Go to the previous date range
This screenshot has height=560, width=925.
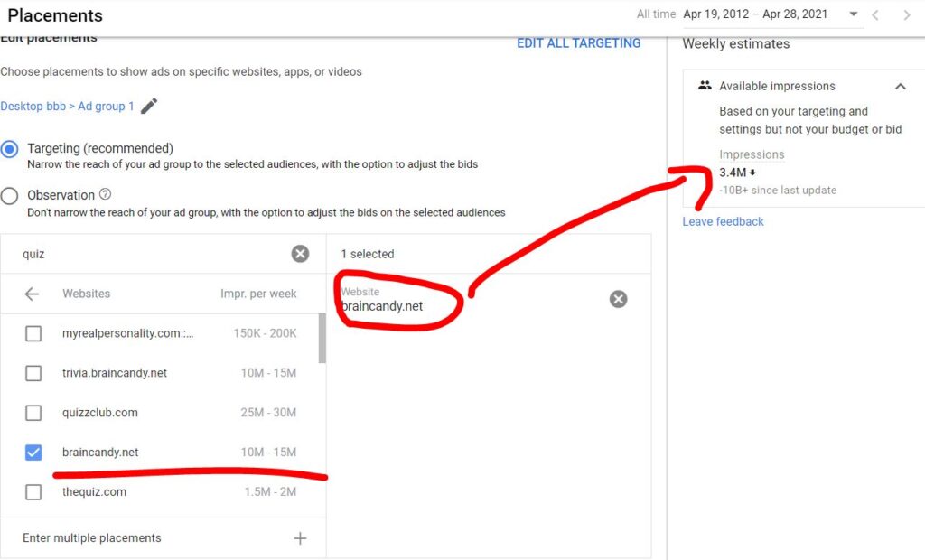point(876,15)
